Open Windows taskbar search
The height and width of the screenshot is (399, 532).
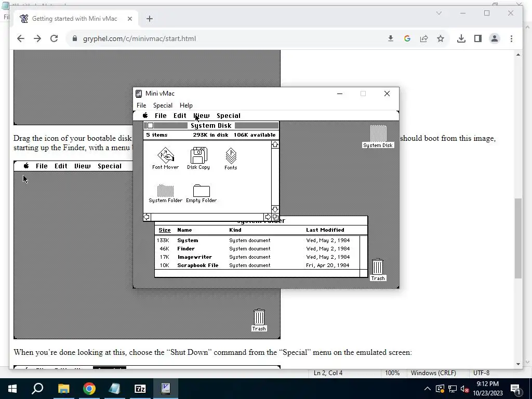(x=37, y=389)
